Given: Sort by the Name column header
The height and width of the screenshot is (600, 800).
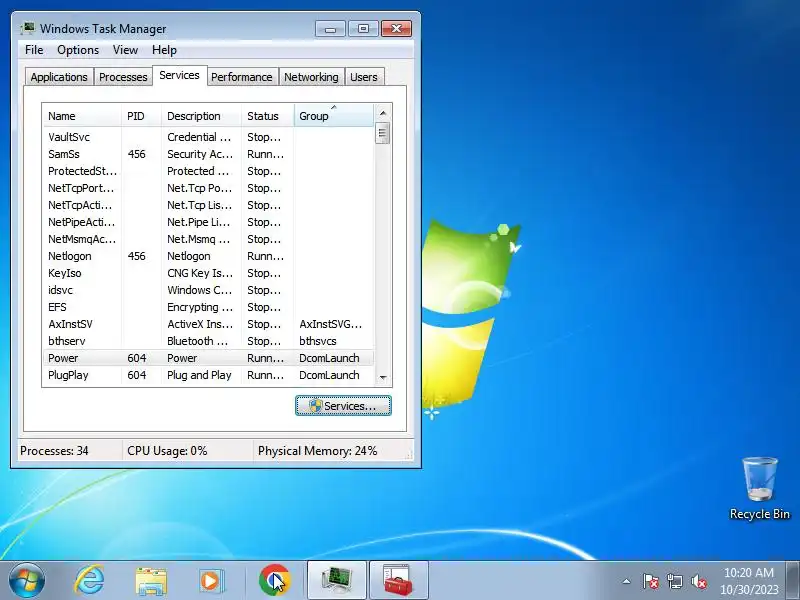Looking at the screenshot, I should tap(82, 116).
